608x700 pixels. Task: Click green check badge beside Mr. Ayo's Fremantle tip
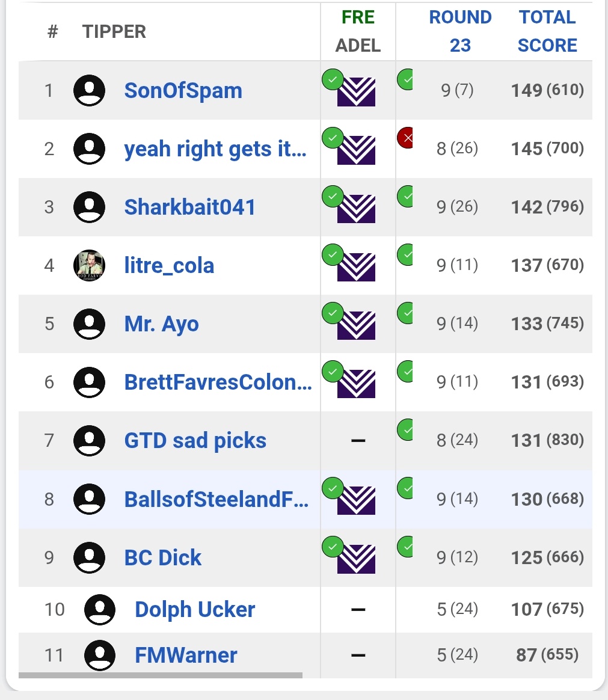(333, 313)
